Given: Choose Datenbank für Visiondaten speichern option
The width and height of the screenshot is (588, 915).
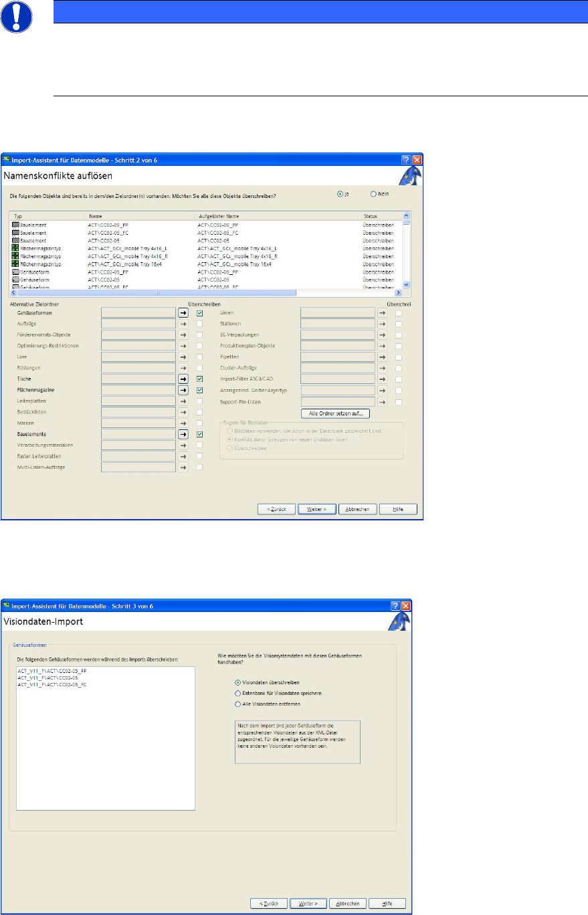Looking at the screenshot, I should tap(237, 693).
